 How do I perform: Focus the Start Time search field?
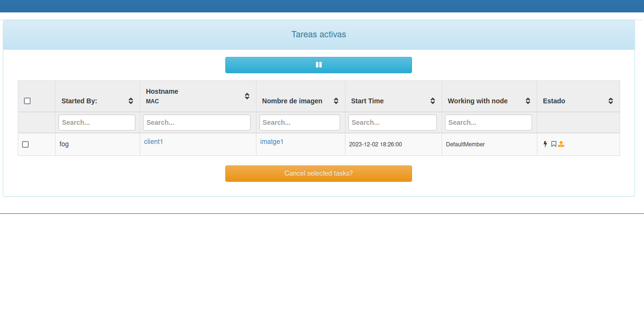click(x=392, y=122)
